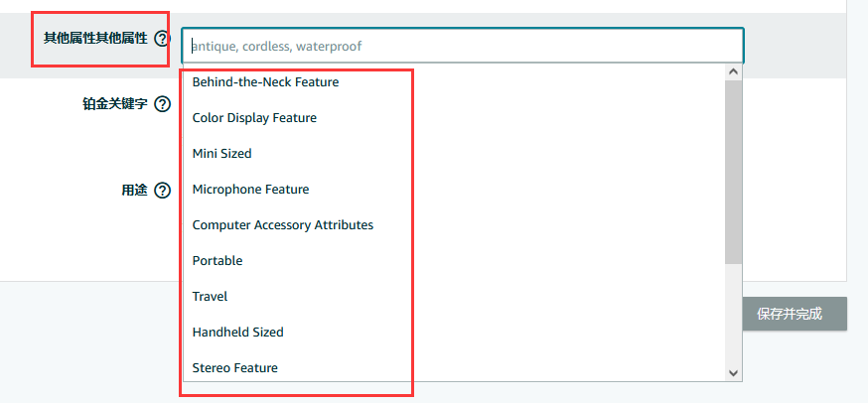Click the 其他属性其他属性 field label
The image size is (868, 403).
coord(95,39)
